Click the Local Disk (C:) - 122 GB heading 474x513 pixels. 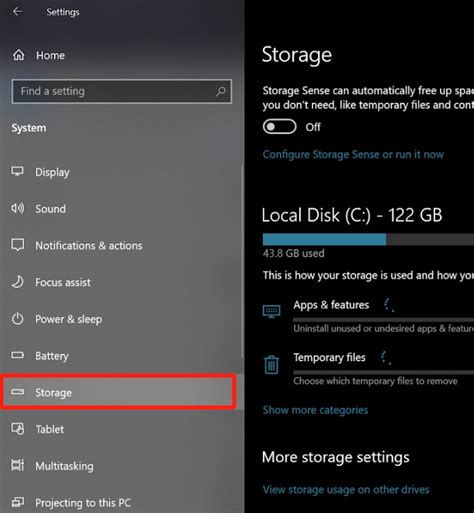click(x=352, y=215)
